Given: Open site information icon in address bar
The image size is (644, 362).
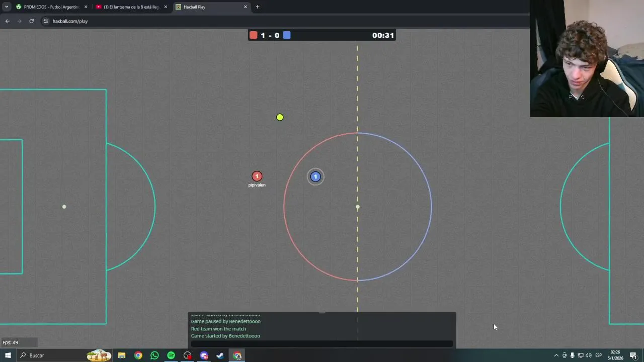Looking at the screenshot, I should (46, 21).
